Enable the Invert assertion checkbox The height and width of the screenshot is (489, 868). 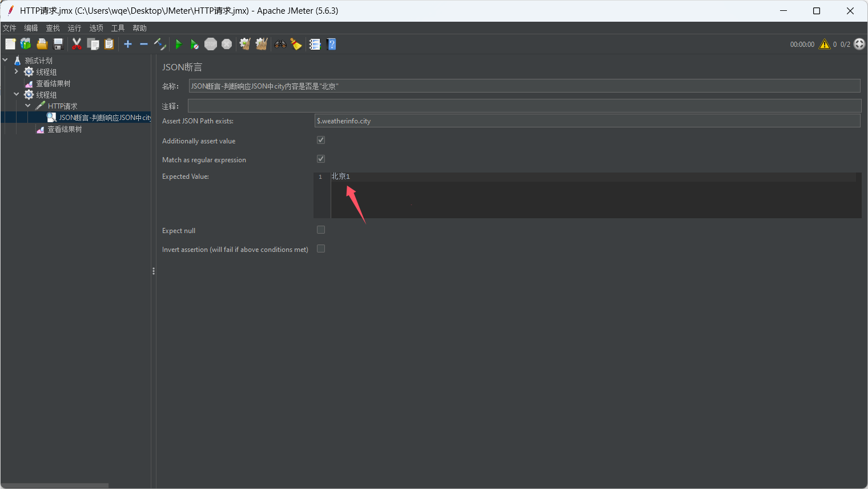click(321, 248)
